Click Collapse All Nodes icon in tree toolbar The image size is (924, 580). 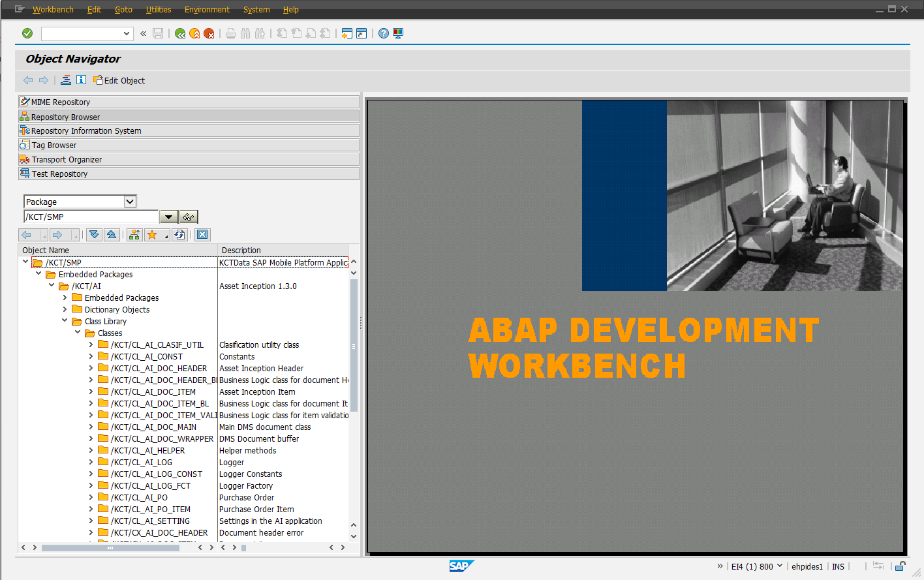pyautogui.click(x=112, y=235)
